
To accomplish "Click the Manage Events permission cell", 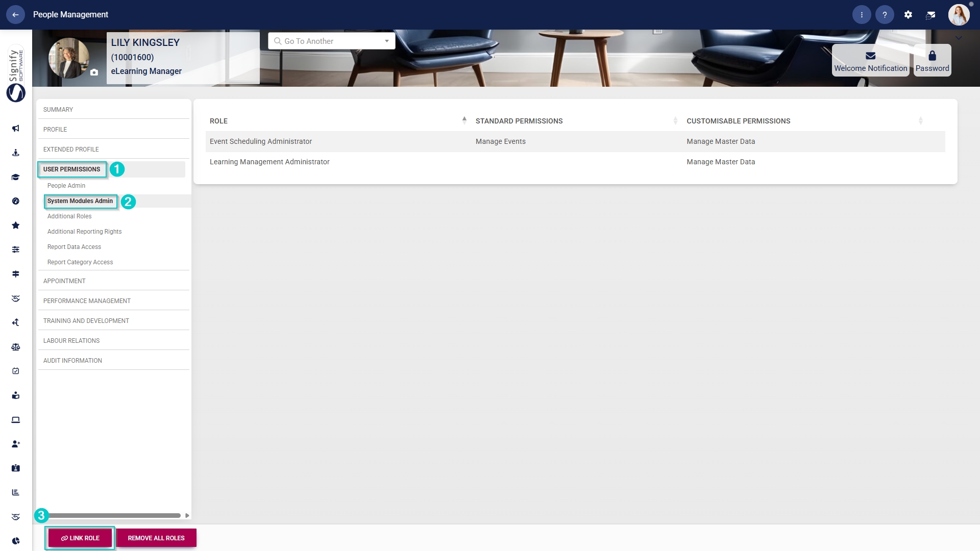I will pyautogui.click(x=500, y=141).
